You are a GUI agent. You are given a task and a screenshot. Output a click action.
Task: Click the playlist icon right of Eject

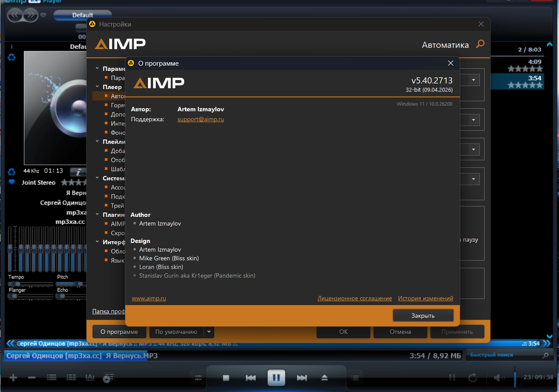[355, 378]
